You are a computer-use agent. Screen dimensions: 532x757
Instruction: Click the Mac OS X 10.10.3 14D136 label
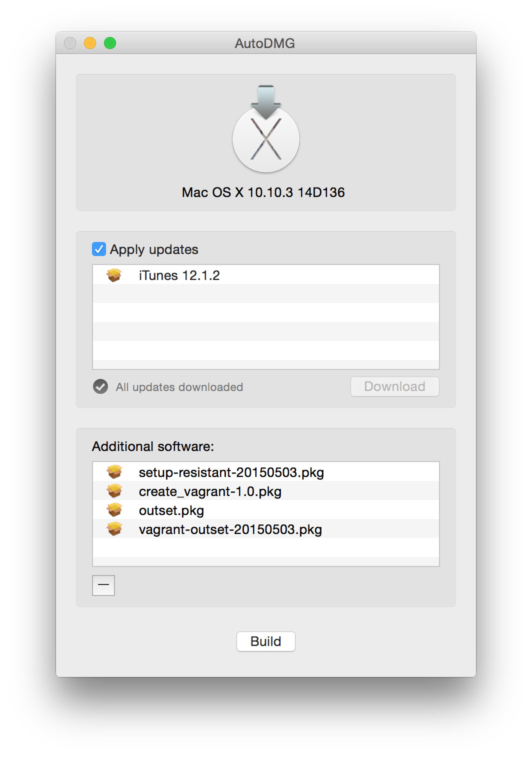click(263, 192)
